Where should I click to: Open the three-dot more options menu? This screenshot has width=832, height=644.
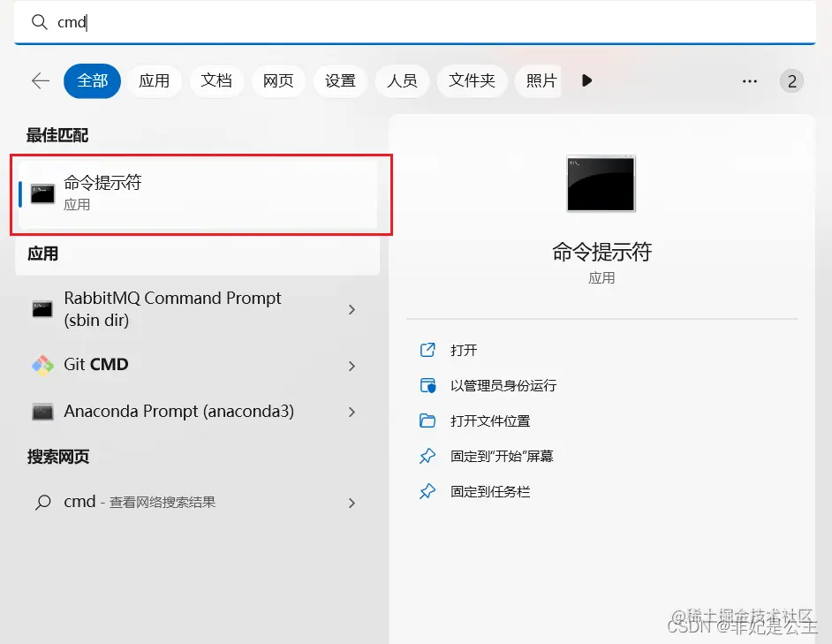[750, 81]
